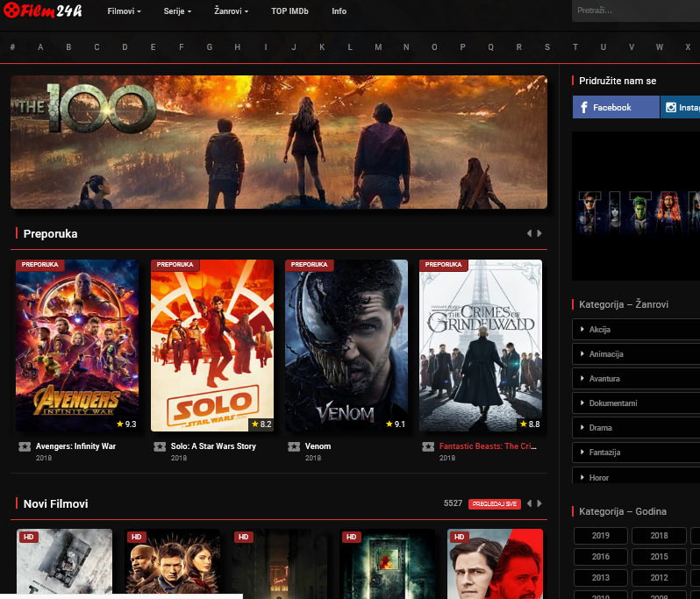The height and width of the screenshot is (599, 700).
Task: Open the Avengers: Infinity War poster
Action: click(77, 346)
